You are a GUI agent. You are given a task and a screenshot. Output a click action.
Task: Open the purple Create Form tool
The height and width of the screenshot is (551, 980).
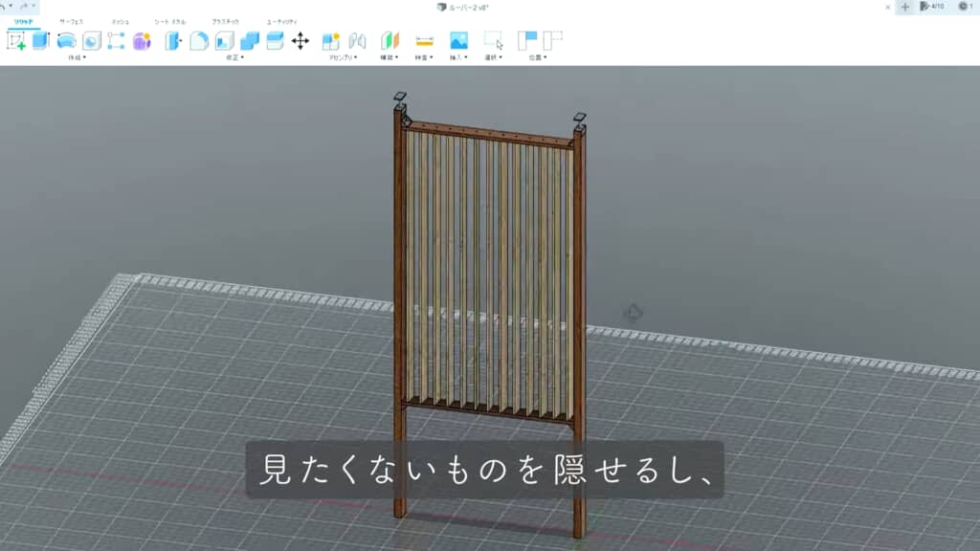coord(142,40)
